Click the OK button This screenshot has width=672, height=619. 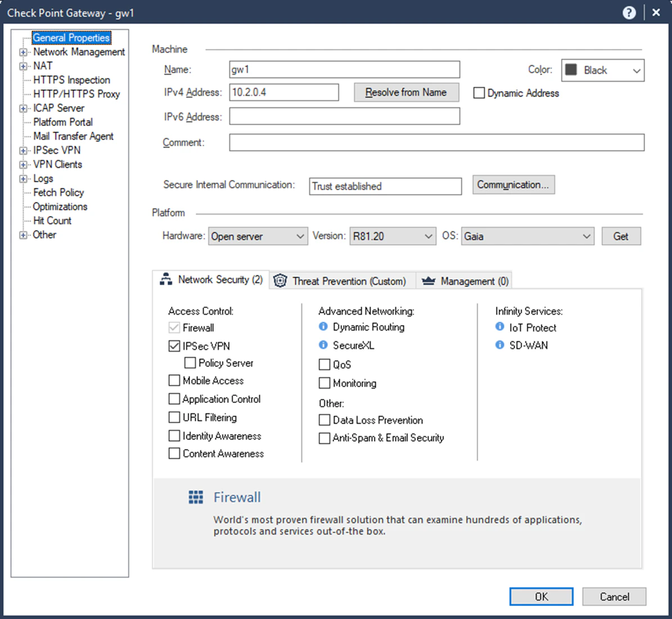[x=541, y=596]
